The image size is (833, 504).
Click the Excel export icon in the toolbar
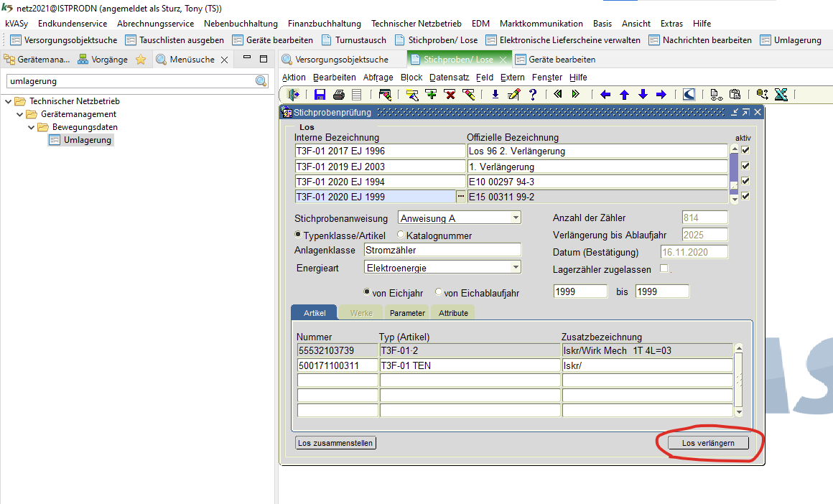click(781, 94)
